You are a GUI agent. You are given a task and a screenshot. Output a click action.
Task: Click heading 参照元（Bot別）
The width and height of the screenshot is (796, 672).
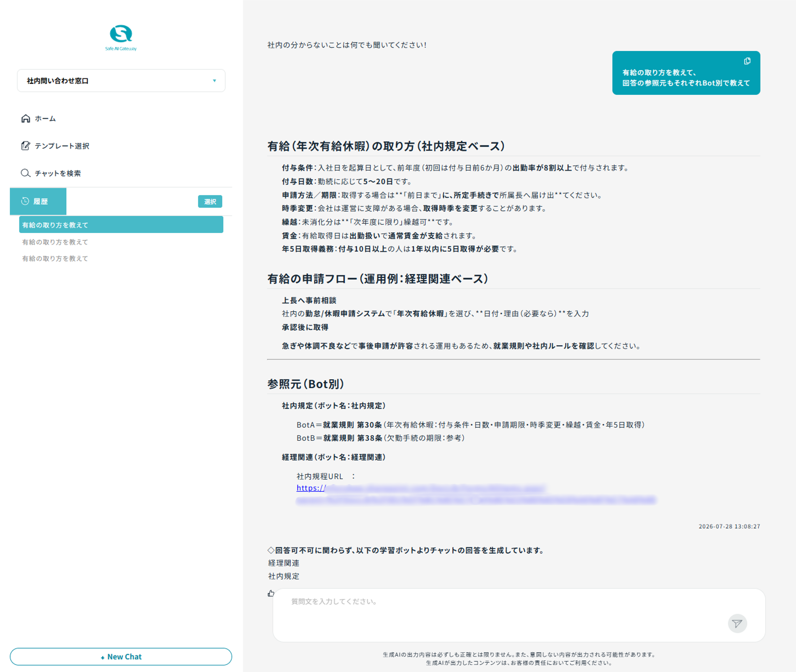306,384
